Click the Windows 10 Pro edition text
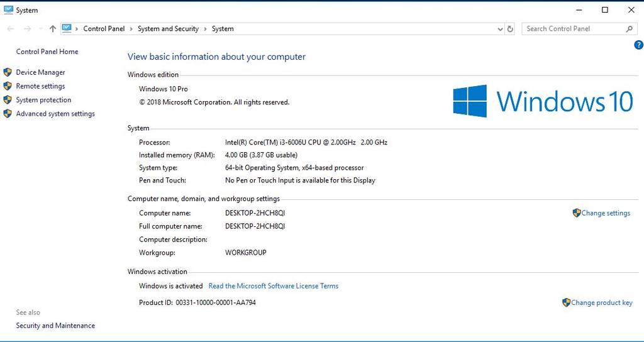 (x=164, y=89)
